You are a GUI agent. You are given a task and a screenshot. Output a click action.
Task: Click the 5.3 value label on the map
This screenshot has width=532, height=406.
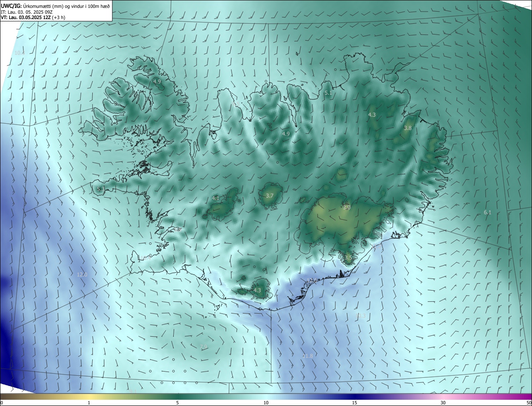point(101,189)
